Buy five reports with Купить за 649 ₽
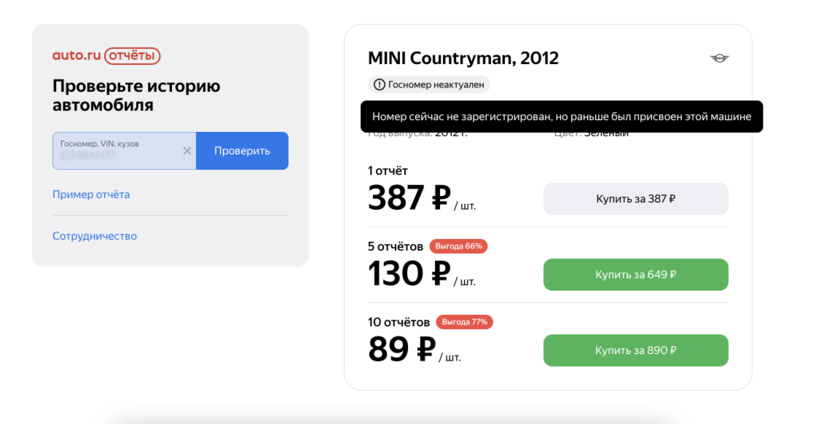Viewport: 840px width, 424px height. 635,275
